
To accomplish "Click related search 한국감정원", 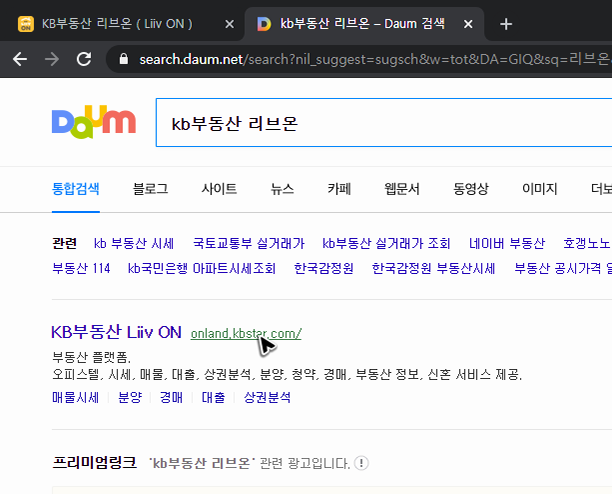I will coord(324,268).
